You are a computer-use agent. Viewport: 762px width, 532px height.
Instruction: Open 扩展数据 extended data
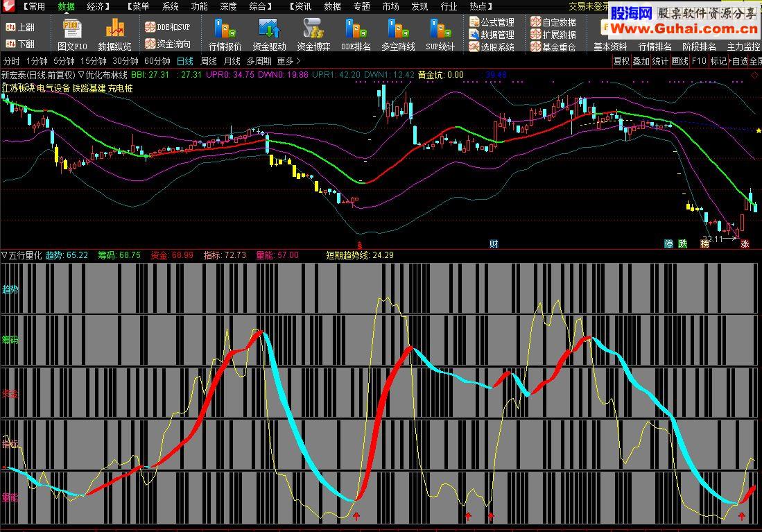tap(553, 35)
